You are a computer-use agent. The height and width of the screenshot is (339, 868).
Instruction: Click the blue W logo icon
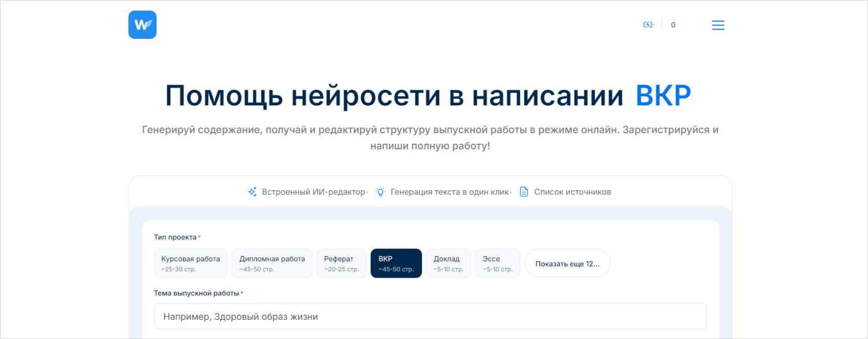coord(142,25)
